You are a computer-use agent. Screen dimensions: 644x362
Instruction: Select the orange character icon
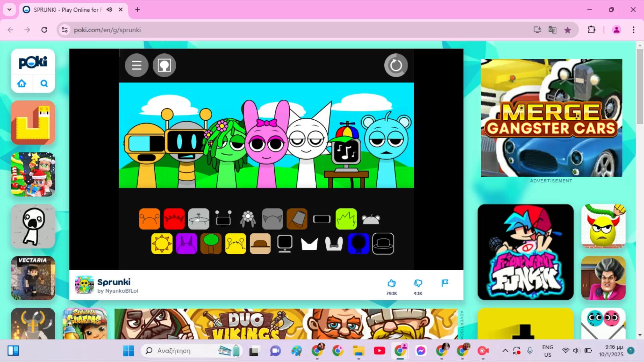pyautogui.click(x=149, y=219)
